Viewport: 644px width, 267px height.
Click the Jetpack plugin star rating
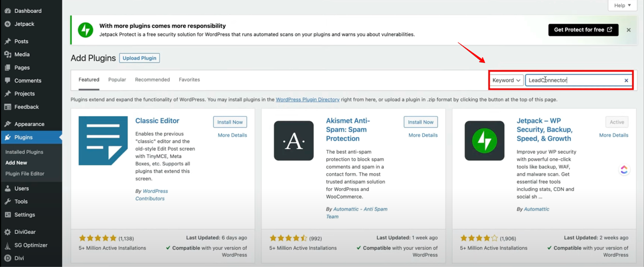point(479,238)
